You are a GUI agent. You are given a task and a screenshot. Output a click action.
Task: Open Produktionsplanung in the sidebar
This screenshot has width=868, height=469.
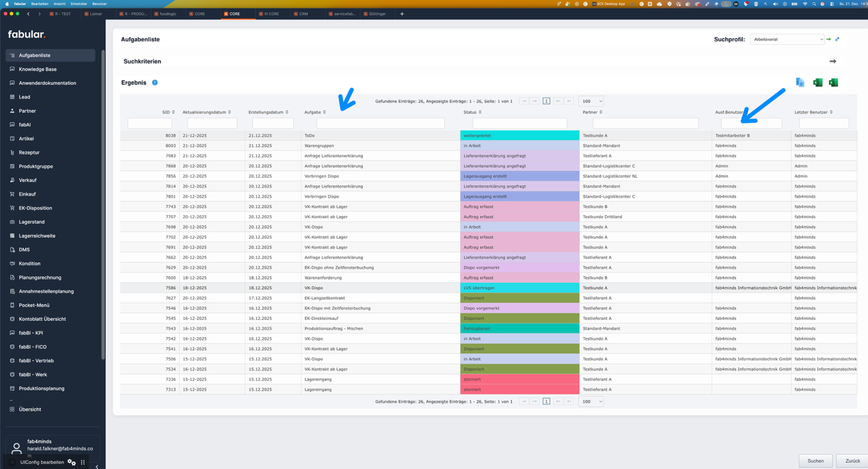coord(41,388)
